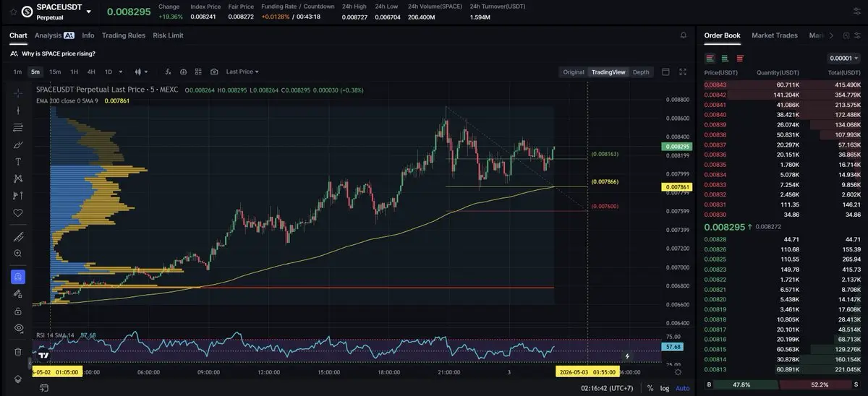Expand chart to fullscreen
Viewport: 868px width, 396px height.
click(x=683, y=72)
